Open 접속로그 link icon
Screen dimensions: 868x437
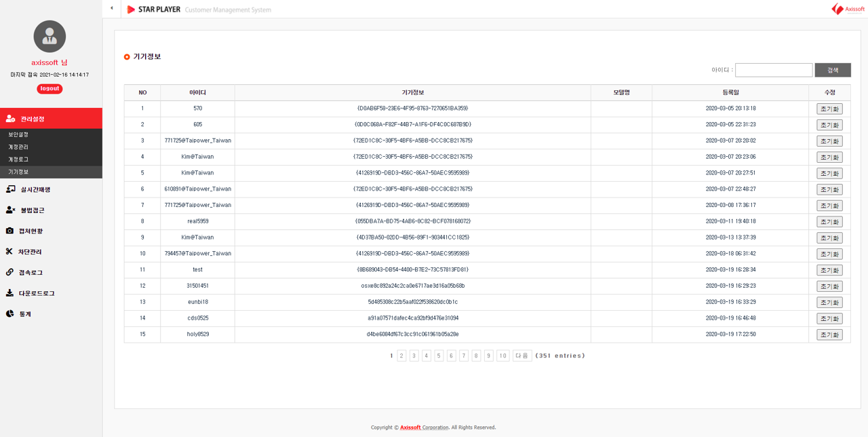pyautogui.click(x=10, y=273)
